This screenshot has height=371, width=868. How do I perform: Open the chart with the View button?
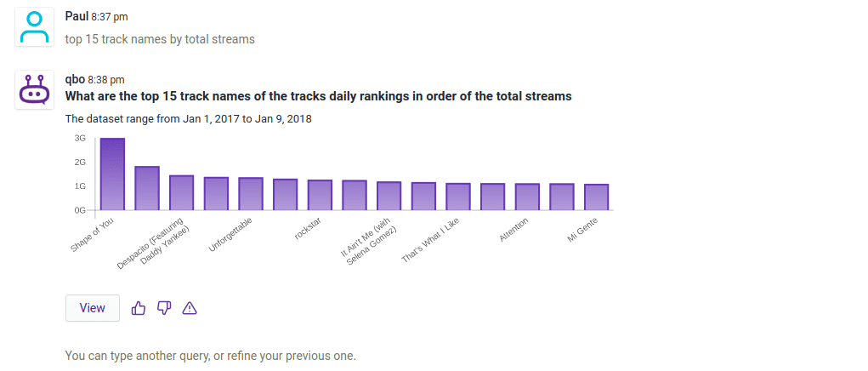pyautogui.click(x=92, y=308)
